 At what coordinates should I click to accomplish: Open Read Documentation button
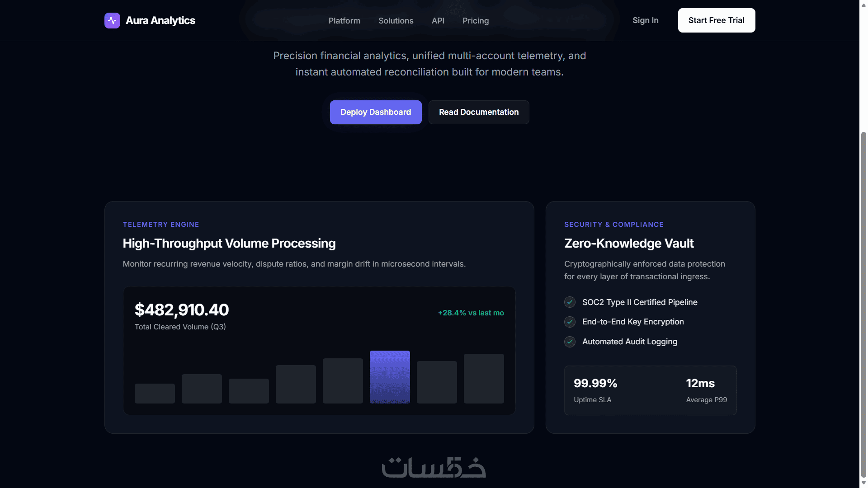click(478, 112)
